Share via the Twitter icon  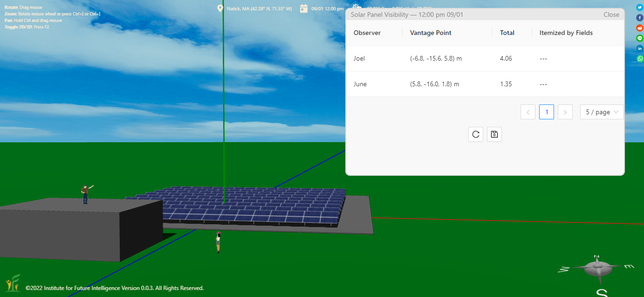640,7
